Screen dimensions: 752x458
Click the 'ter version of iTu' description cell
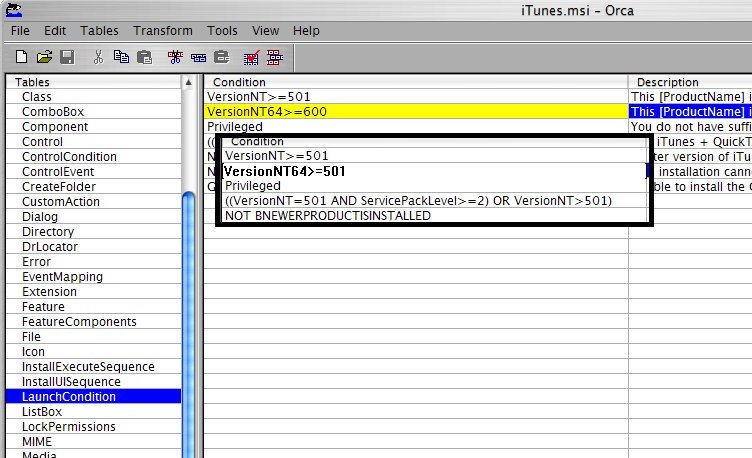[x=703, y=156]
